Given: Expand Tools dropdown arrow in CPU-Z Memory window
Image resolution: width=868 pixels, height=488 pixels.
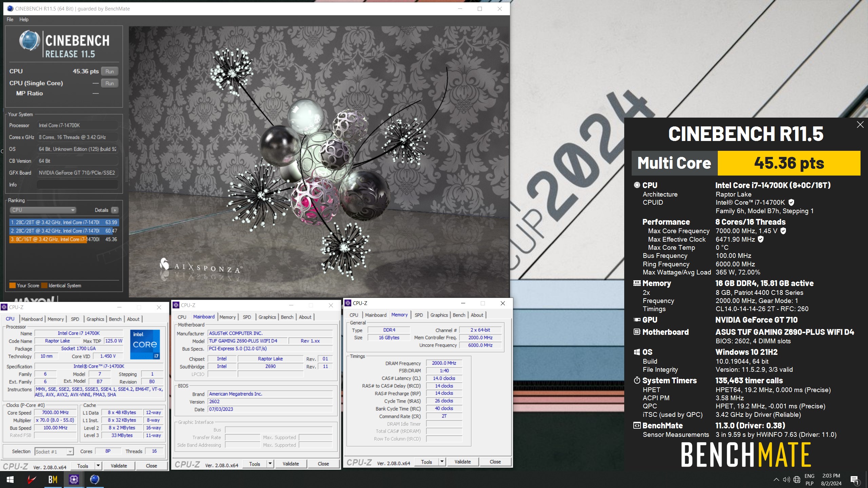Looking at the screenshot, I should [442, 462].
